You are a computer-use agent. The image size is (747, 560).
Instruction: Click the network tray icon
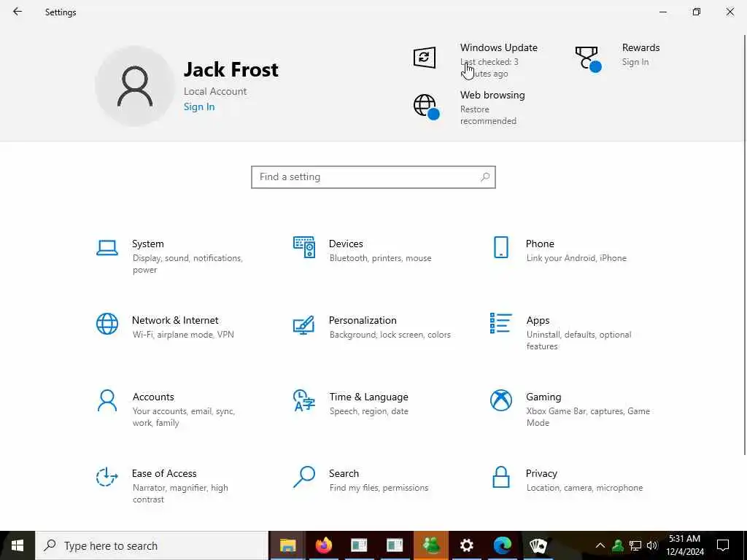pyautogui.click(x=635, y=545)
